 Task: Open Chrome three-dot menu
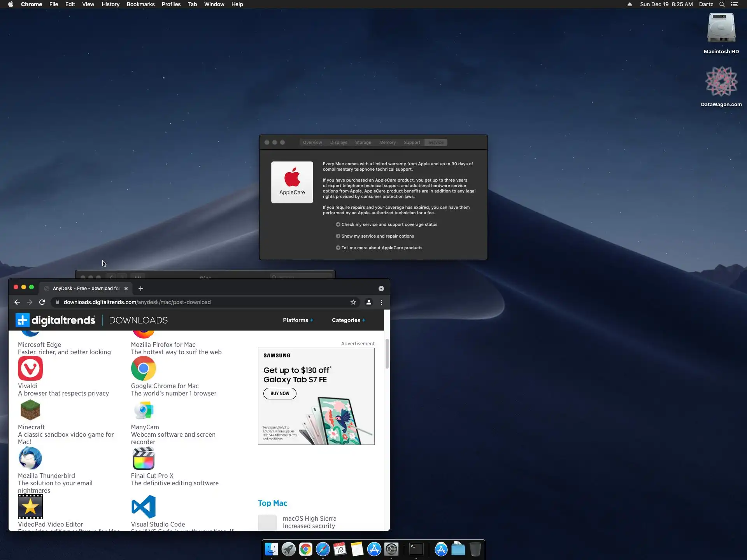click(x=381, y=302)
